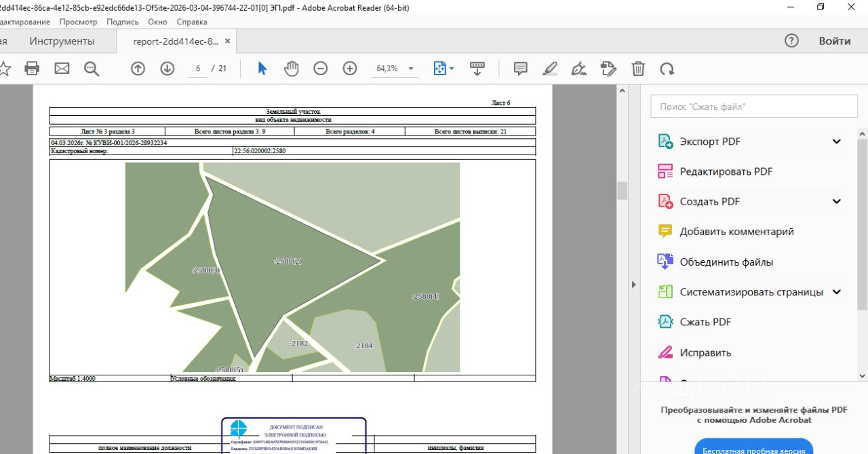Click the page number input field
This screenshot has width=868, height=454.
click(198, 68)
